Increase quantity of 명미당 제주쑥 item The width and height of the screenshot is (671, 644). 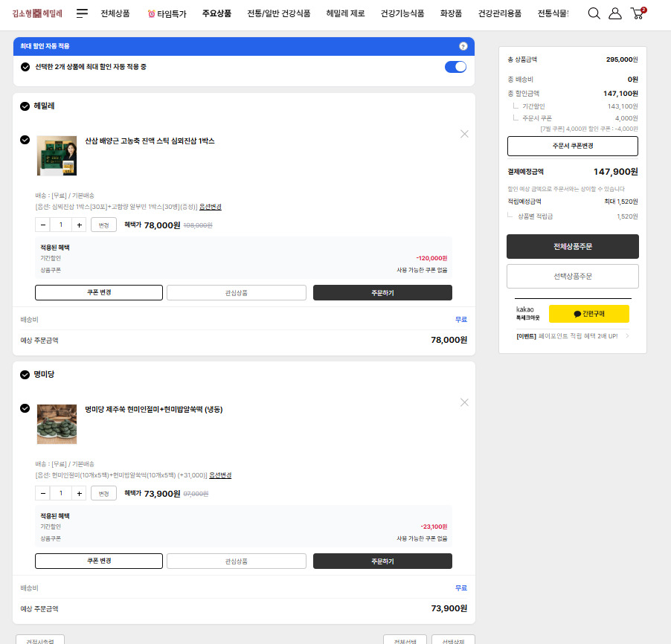tap(79, 493)
